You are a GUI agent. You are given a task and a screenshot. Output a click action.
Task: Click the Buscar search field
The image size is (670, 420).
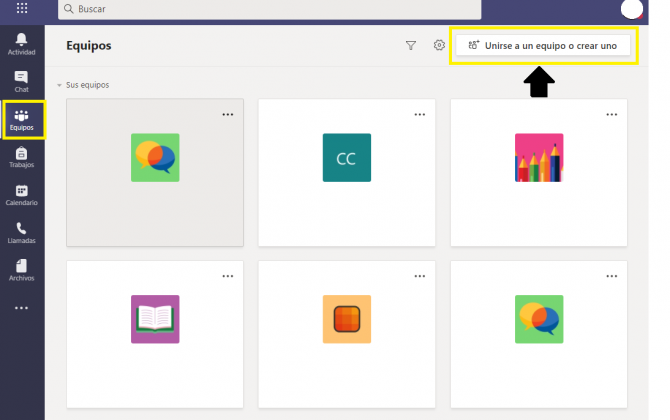pos(270,9)
